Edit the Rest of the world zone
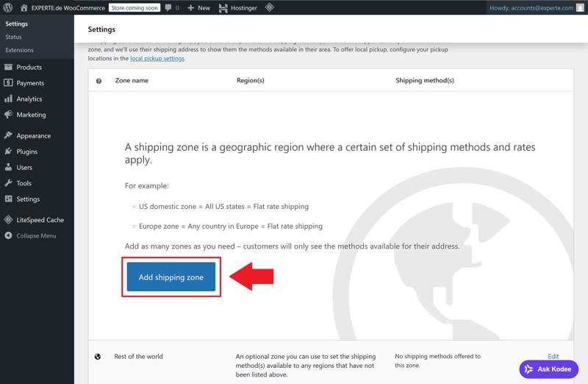 coord(553,357)
